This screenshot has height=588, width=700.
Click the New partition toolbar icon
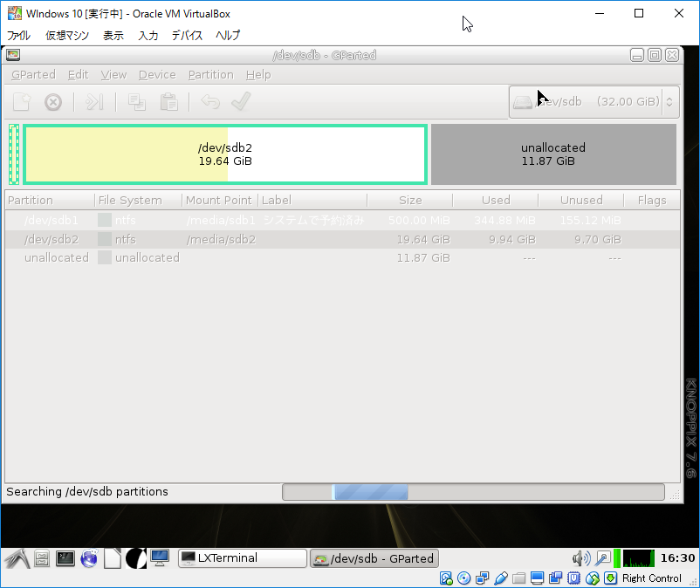22,102
